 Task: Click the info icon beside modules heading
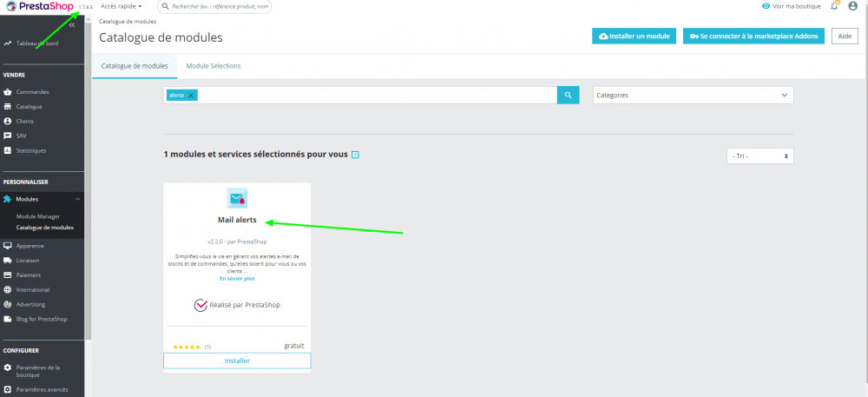(x=355, y=155)
